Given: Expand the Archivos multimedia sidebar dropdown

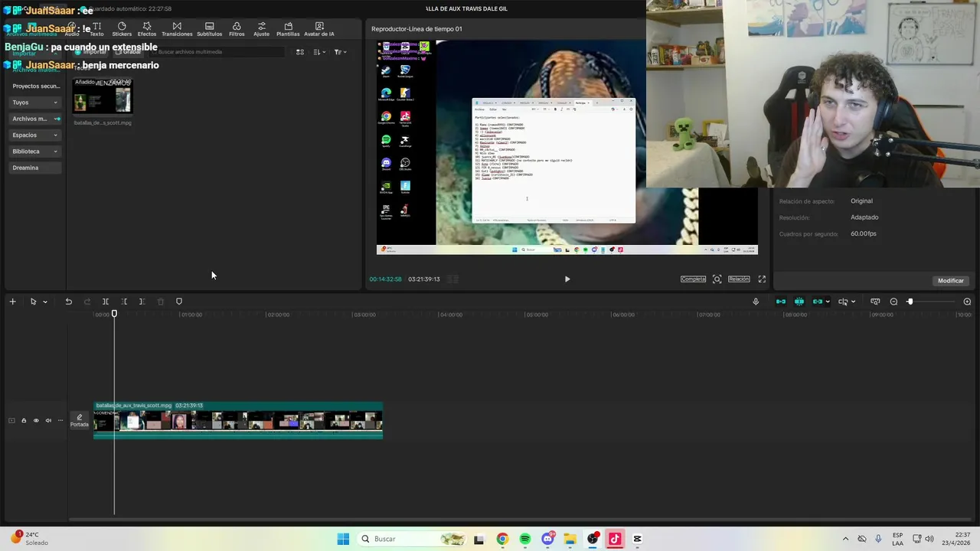Looking at the screenshot, I should tap(35, 119).
